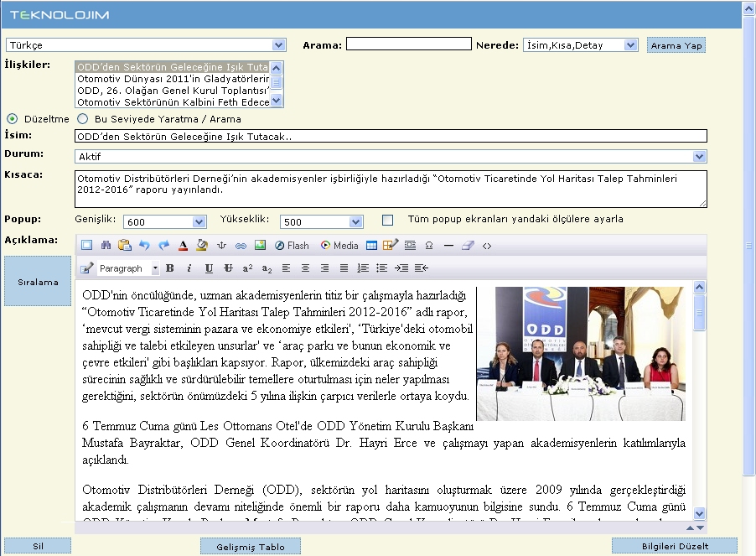Center-align the text
The height and width of the screenshot is (556, 756).
pyautogui.click(x=305, y=268)
